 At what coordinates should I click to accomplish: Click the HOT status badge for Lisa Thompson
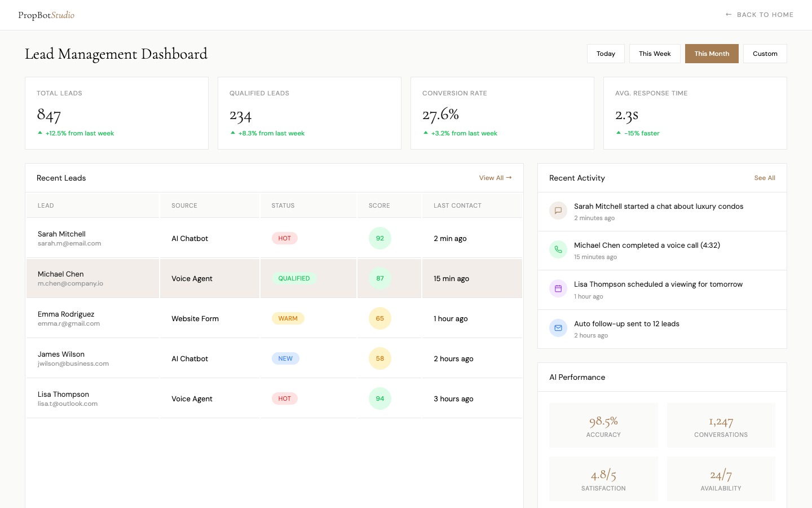[x=285, y=398]
